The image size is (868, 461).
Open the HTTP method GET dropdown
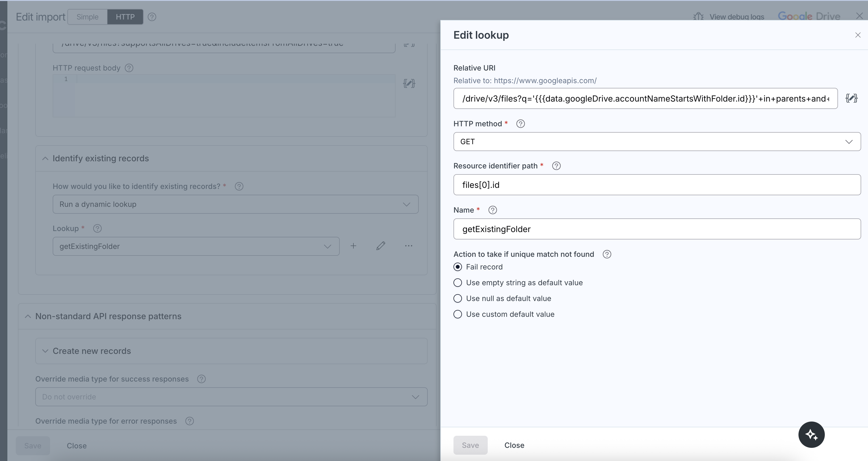(x=657, y=142)
